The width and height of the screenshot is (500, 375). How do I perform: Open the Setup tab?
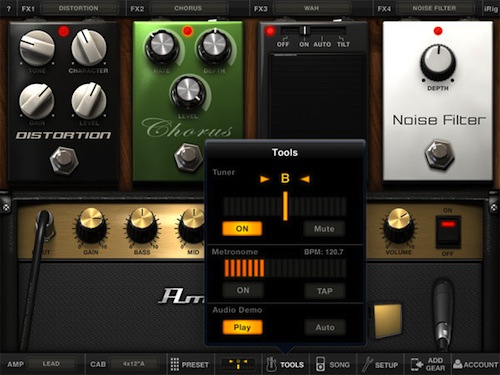click(x=380, y=364)
